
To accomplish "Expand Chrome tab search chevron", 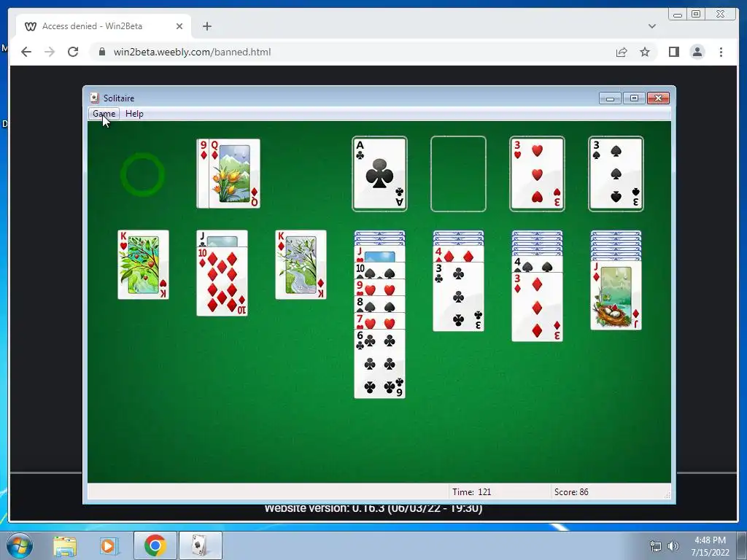I will [x=652, y=26].
